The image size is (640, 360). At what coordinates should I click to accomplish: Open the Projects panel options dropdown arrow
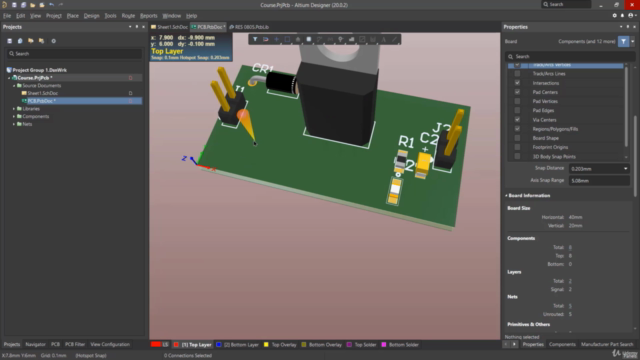pyautogui.click(x=130, y=27)
